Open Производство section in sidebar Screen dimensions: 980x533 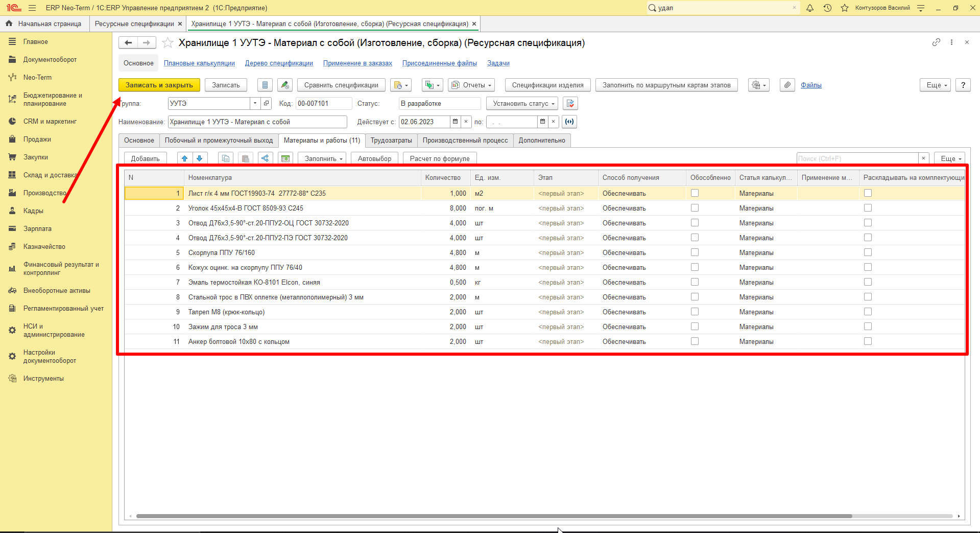click(45, 193)
